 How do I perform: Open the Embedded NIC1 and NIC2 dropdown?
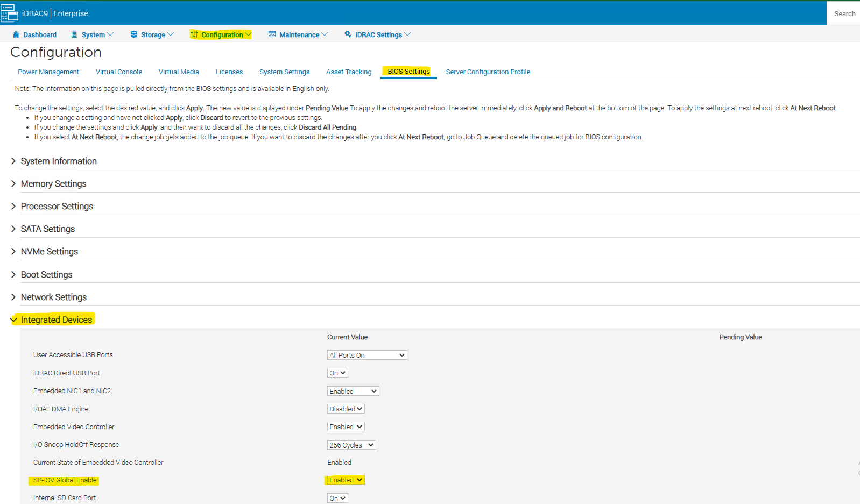[x=353, y=391]
